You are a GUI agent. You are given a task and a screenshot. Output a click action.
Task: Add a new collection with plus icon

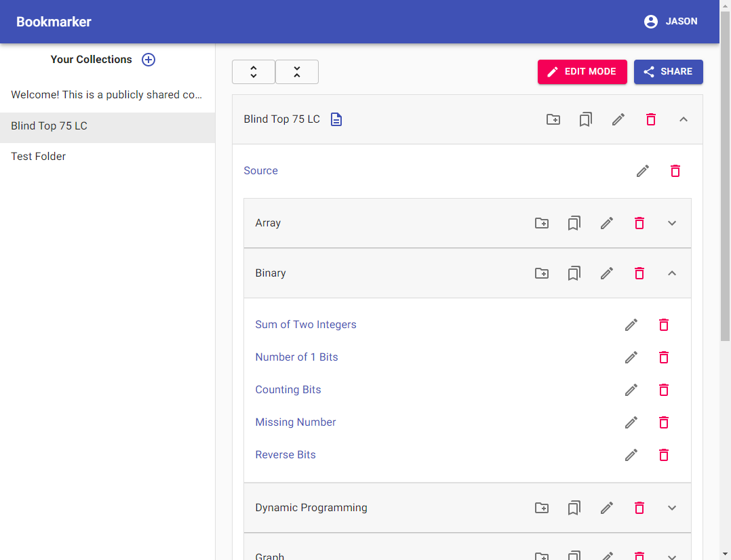coord(149,60)
